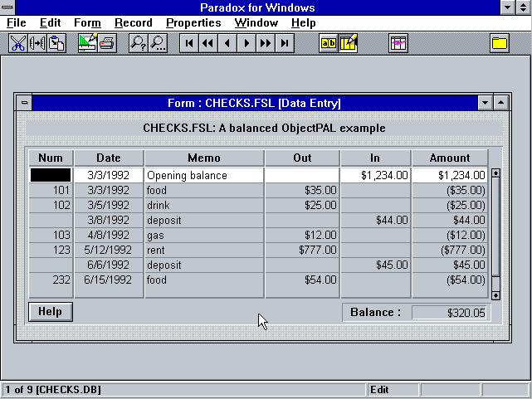Click the CHECKS.FSL balanced ObjectPAL example title
Viewport: 532px width, 399px height.
(x=264, y=128)
